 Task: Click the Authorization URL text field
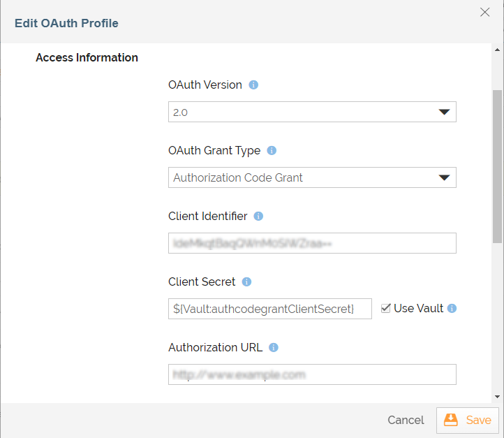tap(312, 374)
